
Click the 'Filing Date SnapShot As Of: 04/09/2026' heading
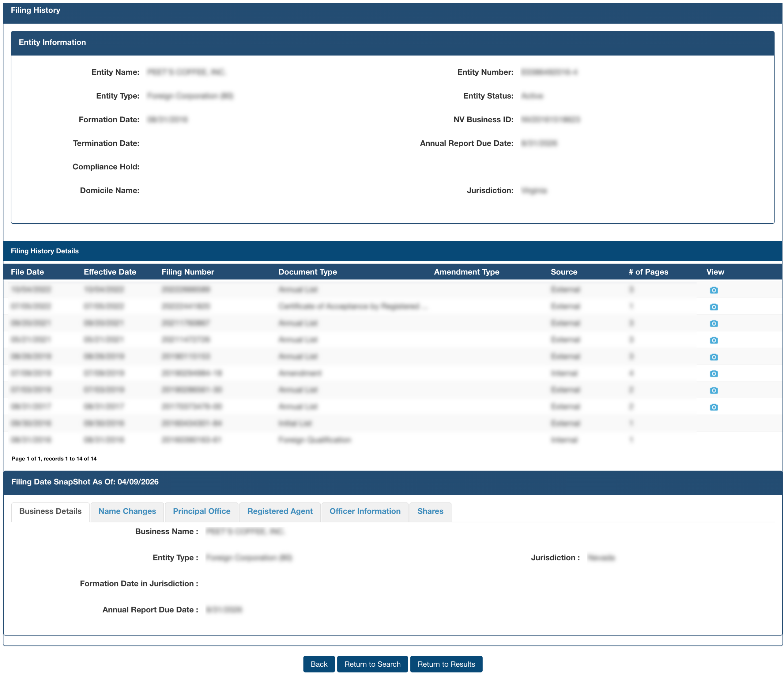[x=85, y=482]
